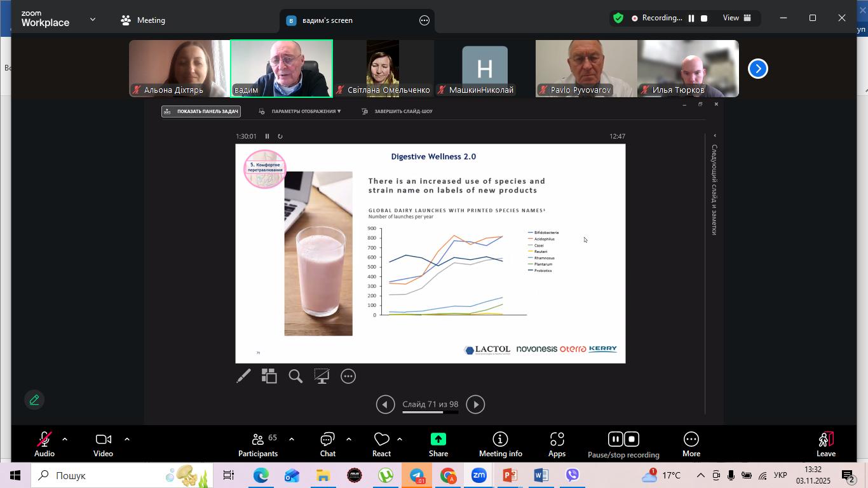Image resolution: width=868 pixels, height=488 pixels.
Task: Open the see all slides grid
Action: [x=269, y=376]
